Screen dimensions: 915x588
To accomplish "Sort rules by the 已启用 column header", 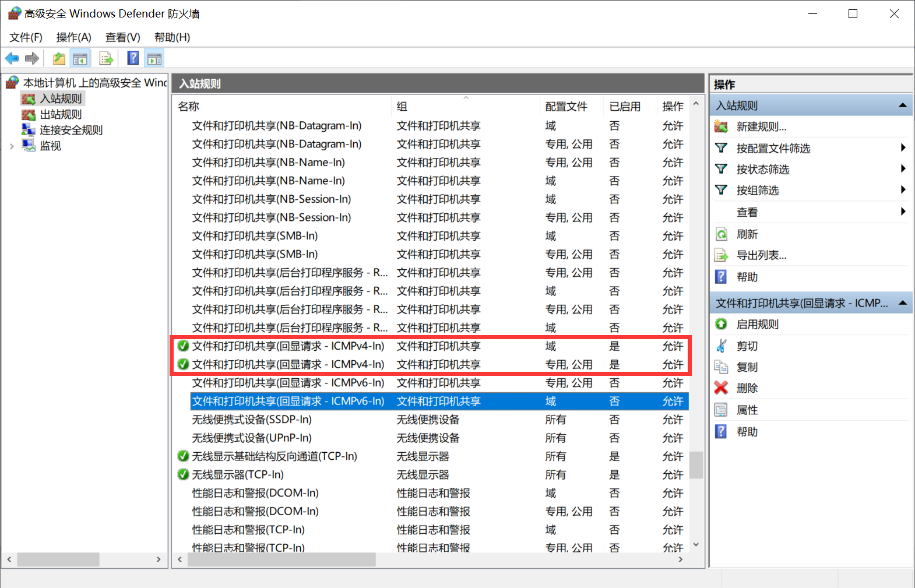I will (x=631, y=107).
